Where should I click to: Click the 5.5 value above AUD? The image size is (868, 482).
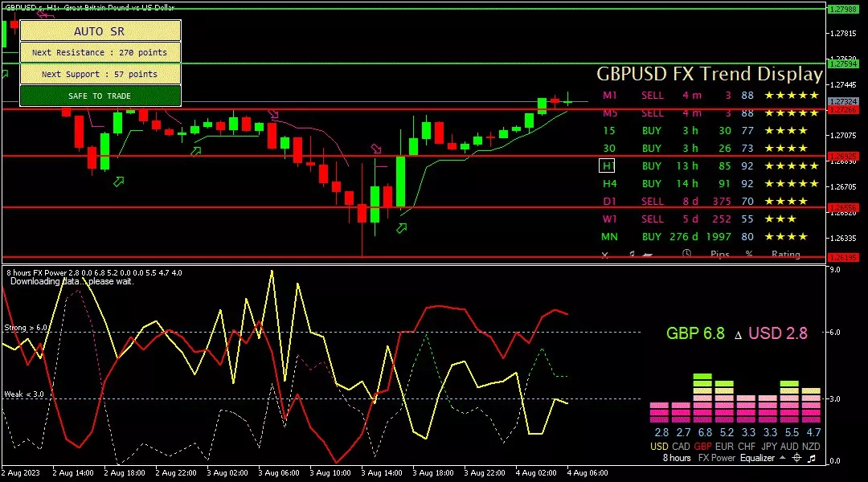click(792, 433)
